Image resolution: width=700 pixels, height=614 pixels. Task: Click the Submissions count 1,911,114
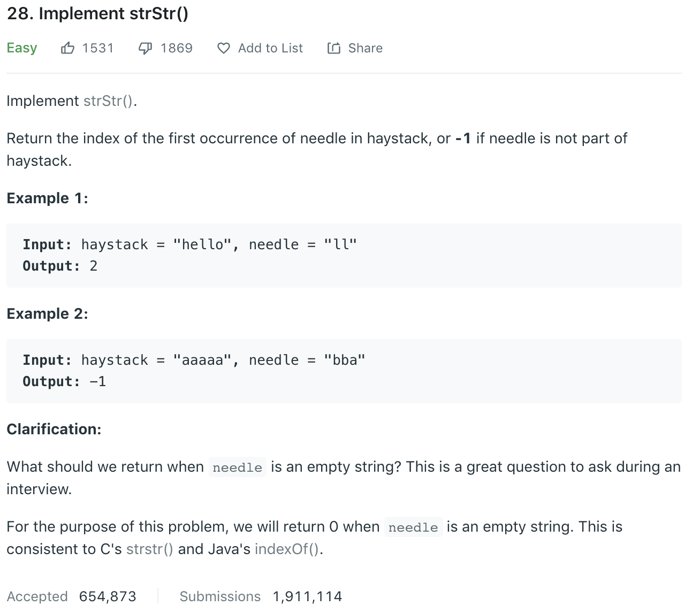[307, 596]
